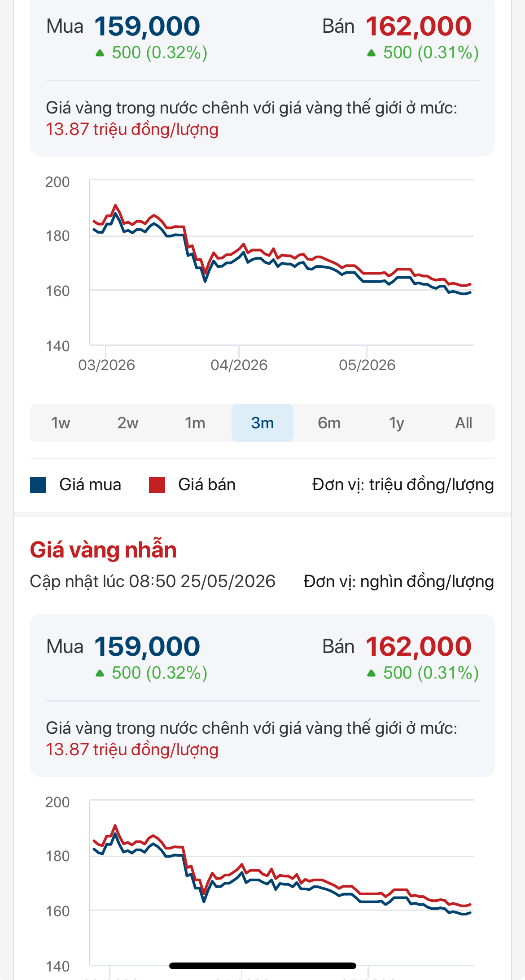The width and height of the screenshot is (525, 980).
Task: Show the 1y price history
Action: coord(397,423)
